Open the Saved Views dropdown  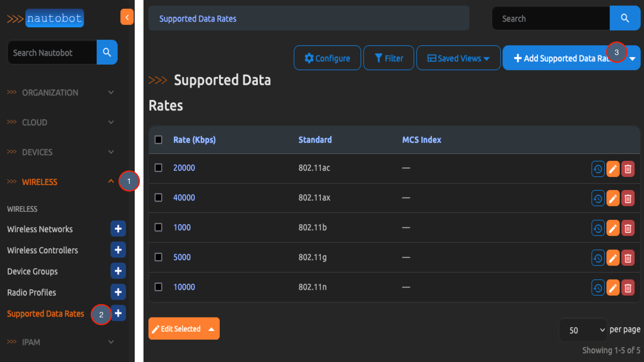[458, 58]
